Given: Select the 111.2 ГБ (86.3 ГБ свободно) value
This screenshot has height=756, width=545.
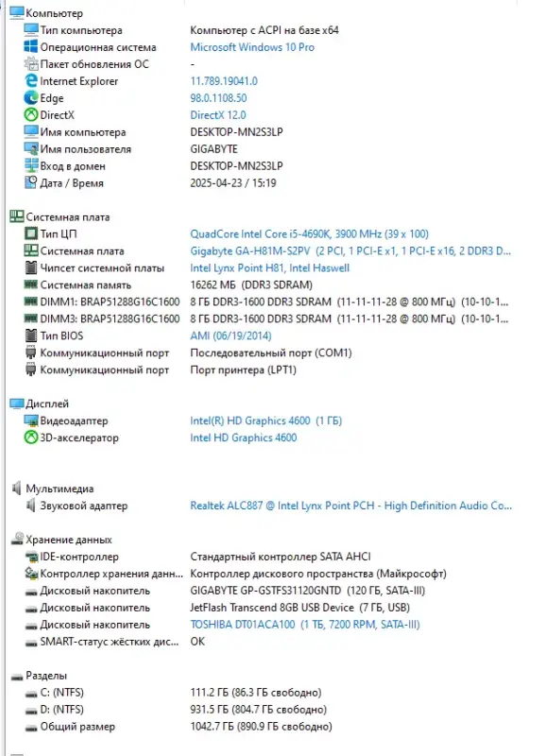Looking at the screenshot, I should coord(255,693).
